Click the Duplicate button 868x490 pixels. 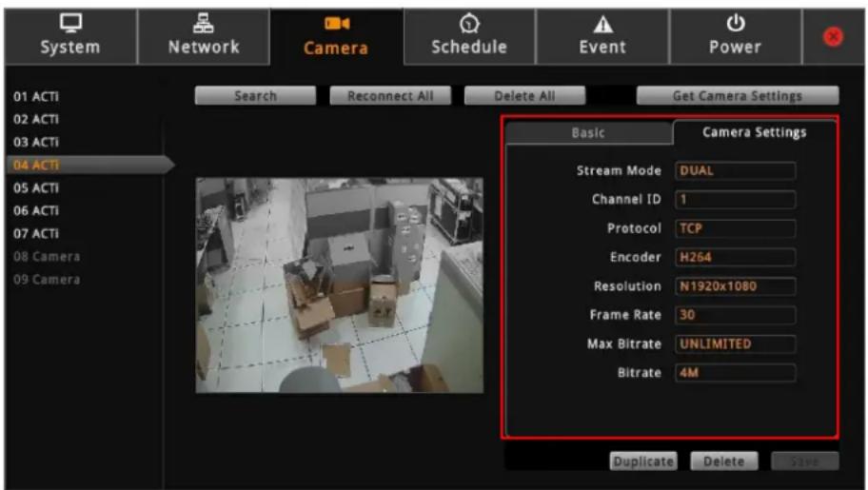tap(643, 461)
